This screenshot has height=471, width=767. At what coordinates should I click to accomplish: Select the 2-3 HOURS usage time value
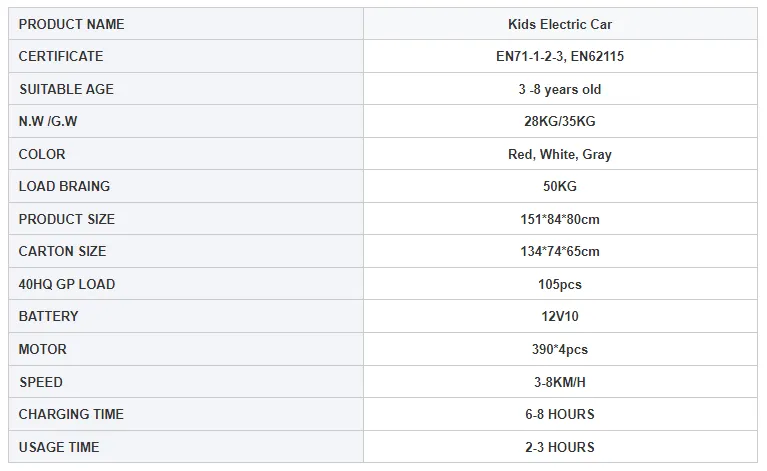559,447
